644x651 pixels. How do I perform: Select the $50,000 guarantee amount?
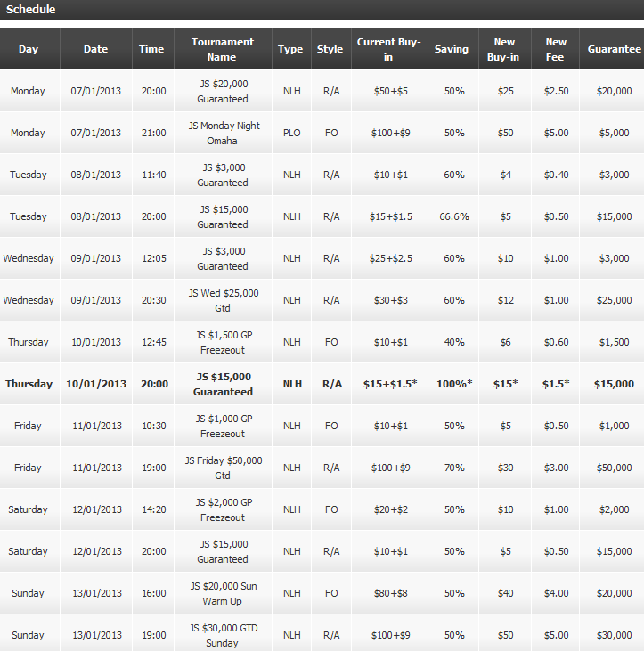tap(614, 468)
